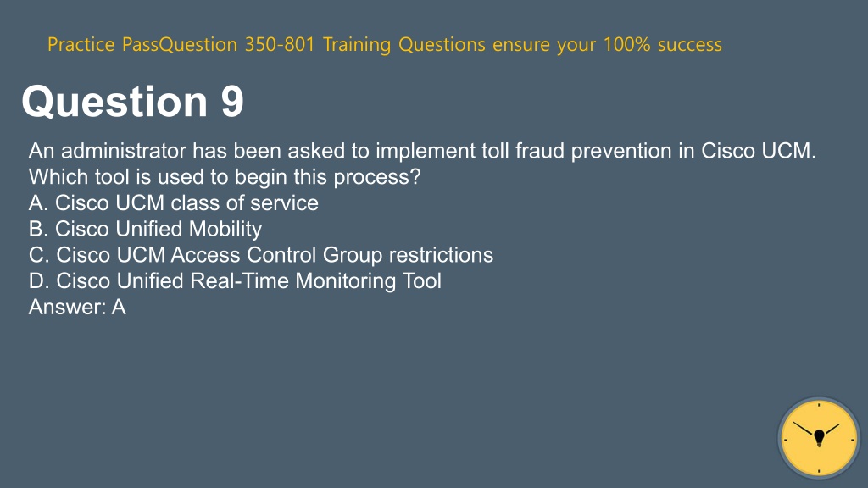Select answer D Real-Time Monitoring Tool
Viewport: 868px width, 488px height.
(x=235, y=281)
